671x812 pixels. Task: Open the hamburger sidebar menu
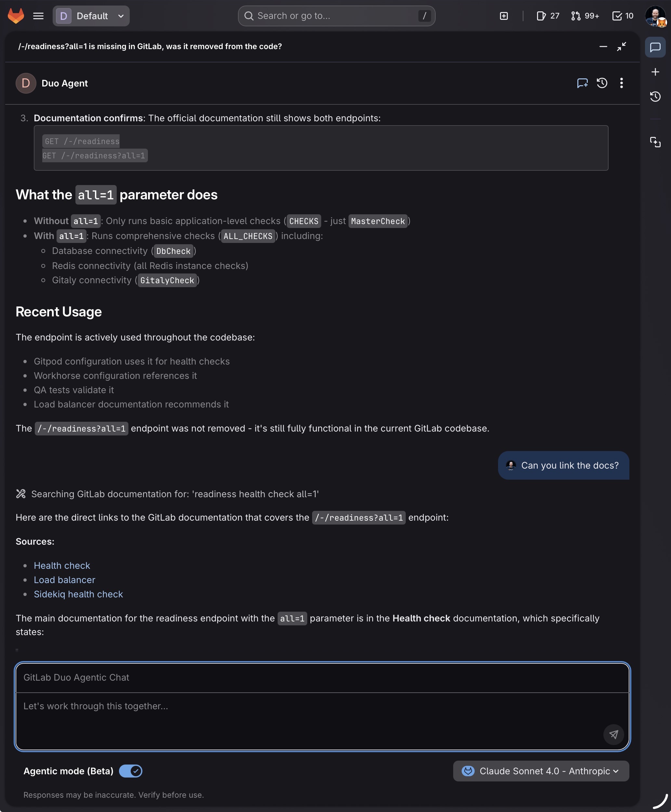click(x=38, y=16)
